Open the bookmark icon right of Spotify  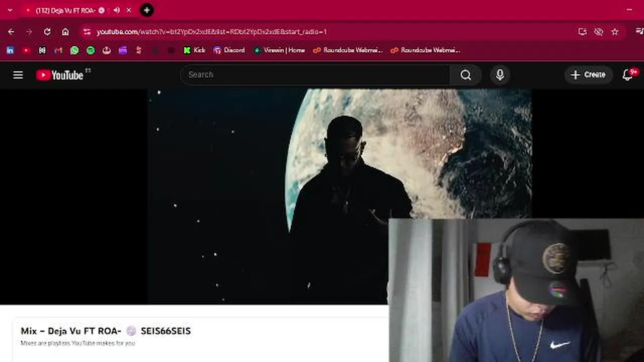point(107,50)
